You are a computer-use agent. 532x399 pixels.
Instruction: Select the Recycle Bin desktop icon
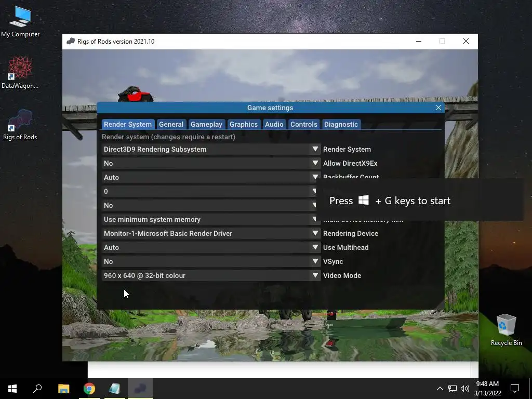506,330
